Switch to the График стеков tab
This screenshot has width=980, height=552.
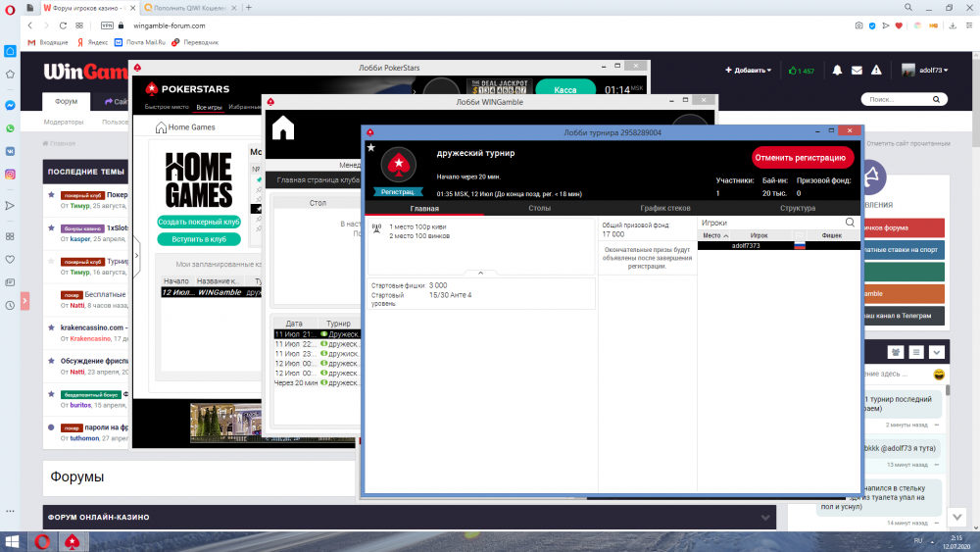664,208
